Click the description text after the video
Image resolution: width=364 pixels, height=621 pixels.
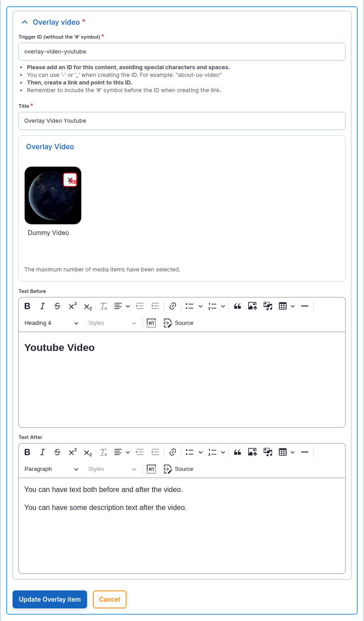pyautogui.click(x=105, y=507)
